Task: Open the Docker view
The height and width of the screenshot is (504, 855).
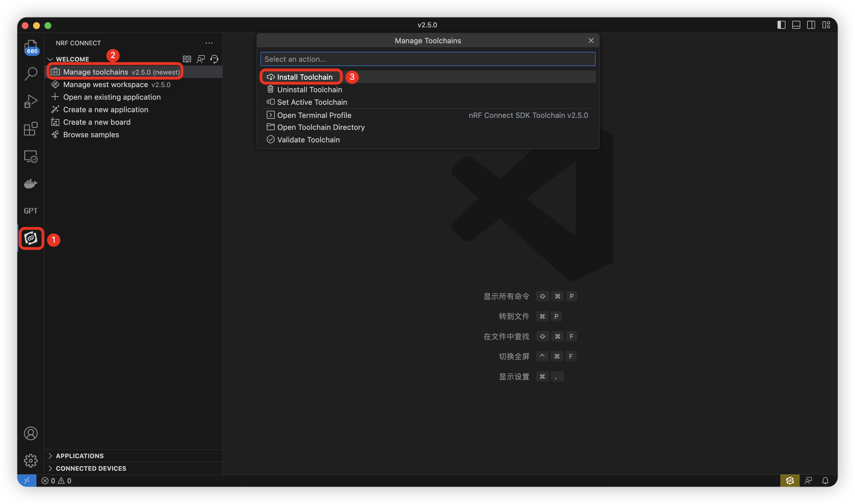Action: [31, 184]
